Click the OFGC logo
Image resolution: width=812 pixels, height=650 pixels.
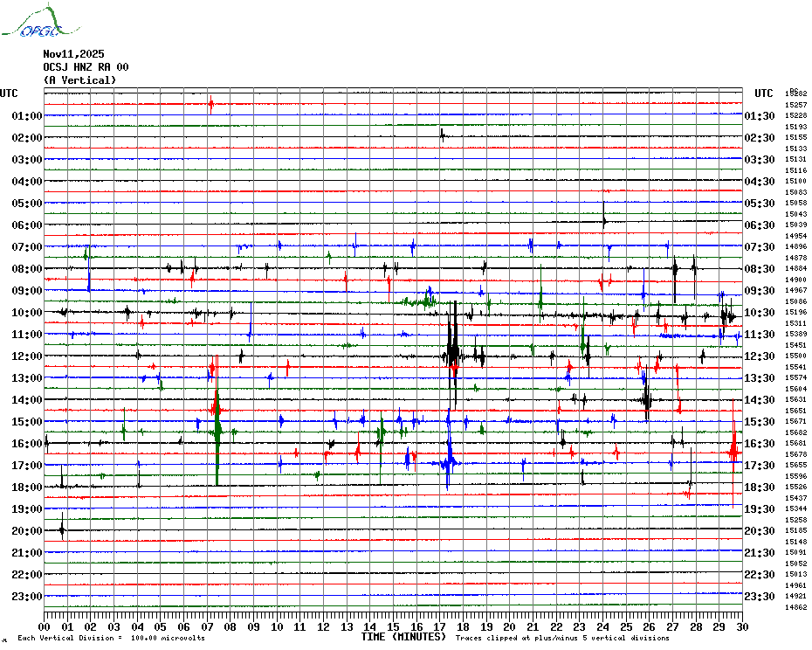pyautogui.click(x=40, y=21)
